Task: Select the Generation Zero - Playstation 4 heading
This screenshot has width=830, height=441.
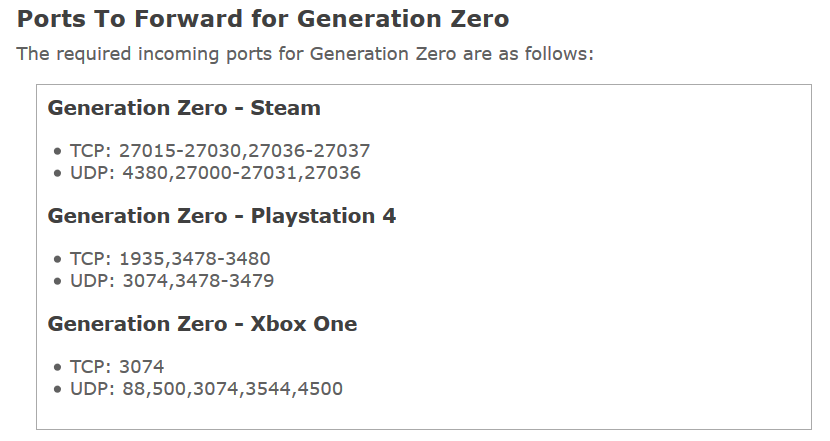Action: pyautogui.click(x=222, y=216)
